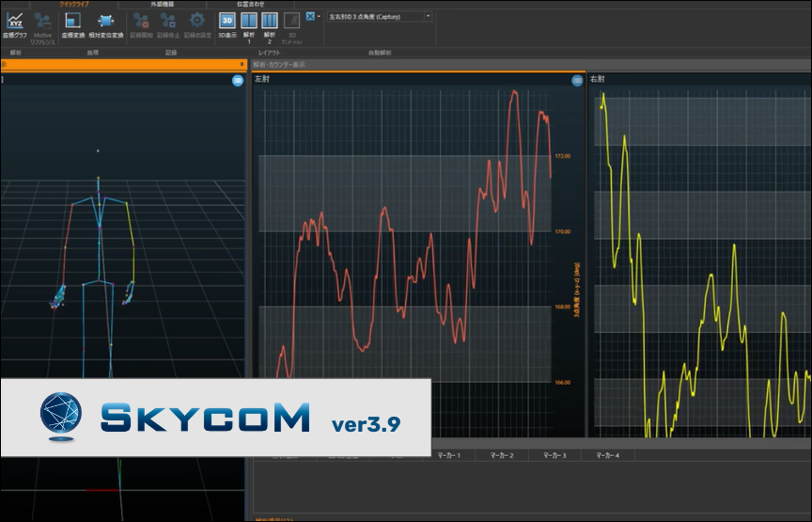The height and width of the screenshot is (522, 812).
Task: Open the 外部機器 ribbon tab
Action: (162, 4)
